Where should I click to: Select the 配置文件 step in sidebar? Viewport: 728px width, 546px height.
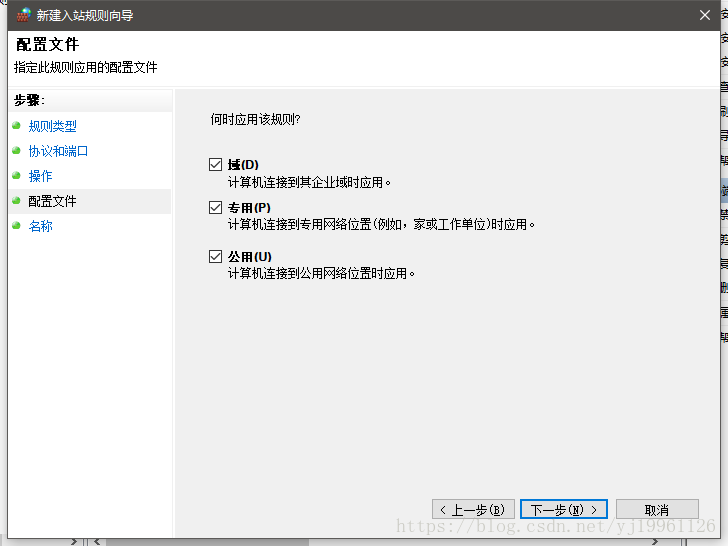52,201
